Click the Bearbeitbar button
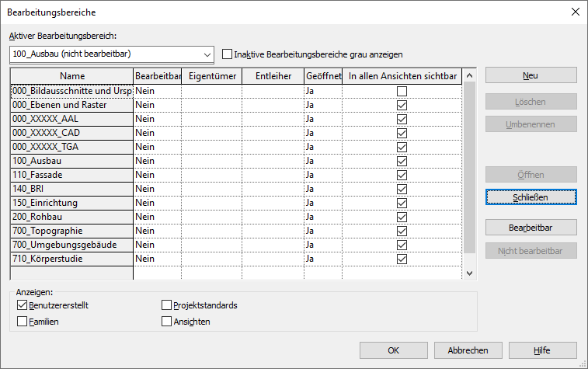 tap(531, 227)
